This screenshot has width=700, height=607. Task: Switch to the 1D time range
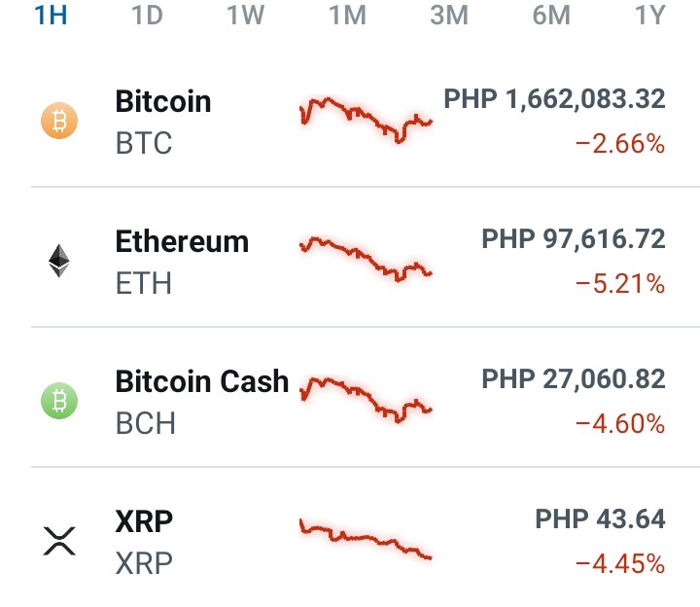(x=147, y=15)
